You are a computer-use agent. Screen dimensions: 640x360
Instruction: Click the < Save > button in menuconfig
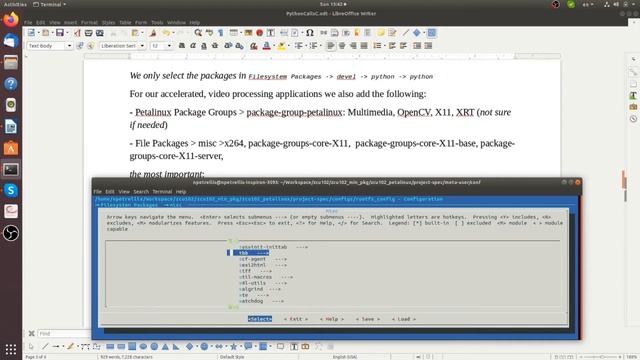click(x=368, y=319)
